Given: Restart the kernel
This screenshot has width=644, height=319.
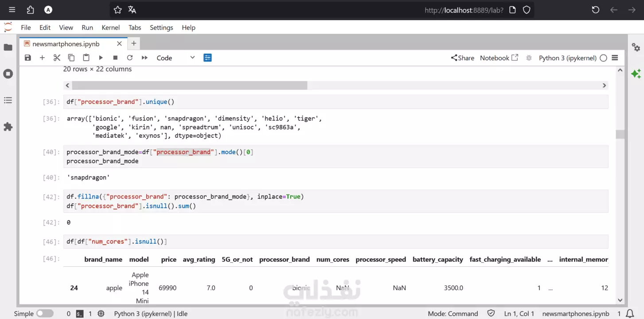Looking at the screenshot, I should [130, 58].
